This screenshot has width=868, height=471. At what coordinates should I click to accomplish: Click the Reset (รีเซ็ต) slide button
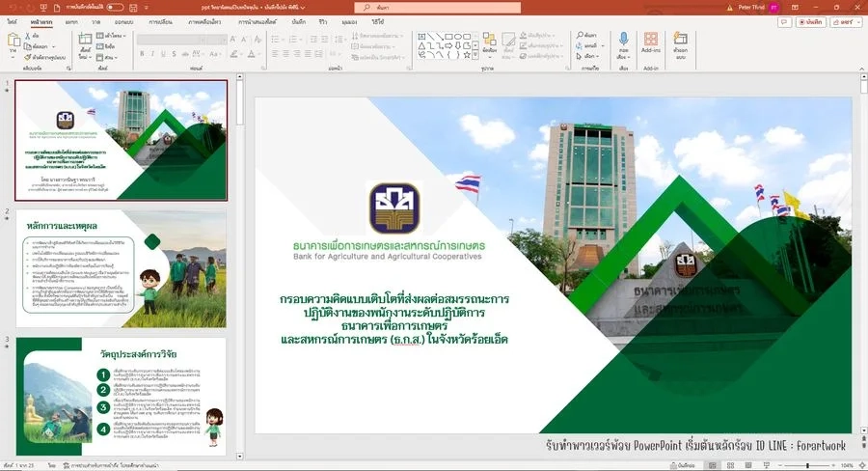coord(106,46)
